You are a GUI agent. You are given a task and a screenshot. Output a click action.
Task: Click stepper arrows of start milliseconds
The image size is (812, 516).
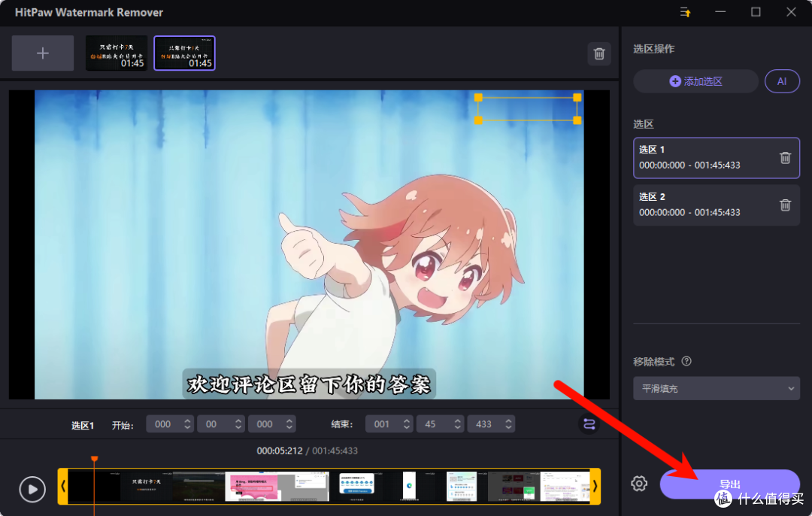point(289,424)
